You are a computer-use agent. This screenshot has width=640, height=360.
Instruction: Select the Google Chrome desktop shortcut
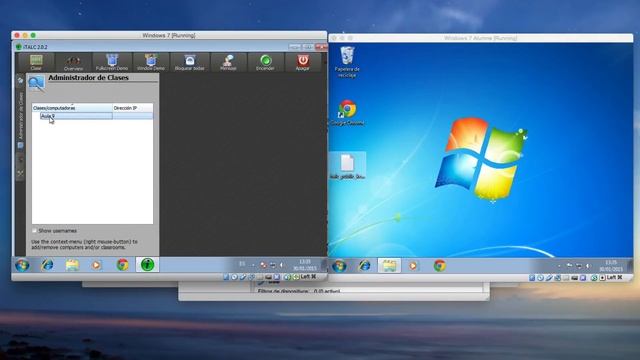point(347,112)
